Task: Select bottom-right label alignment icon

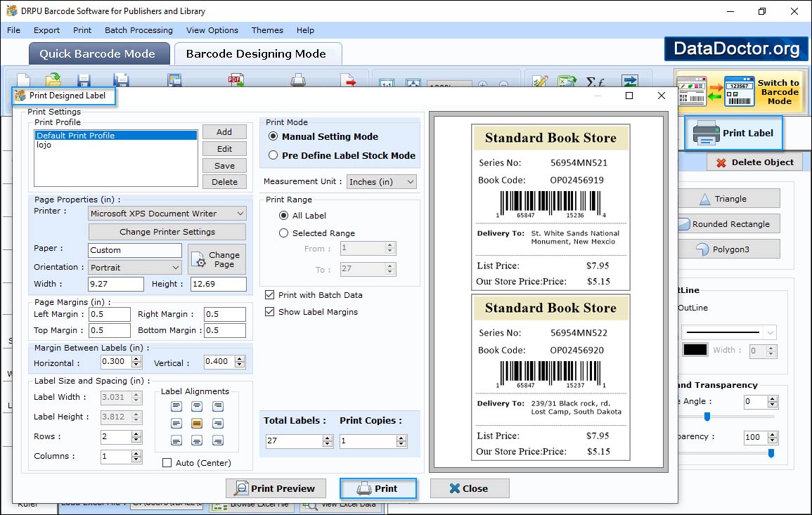Action: click(x=218, y=441)
